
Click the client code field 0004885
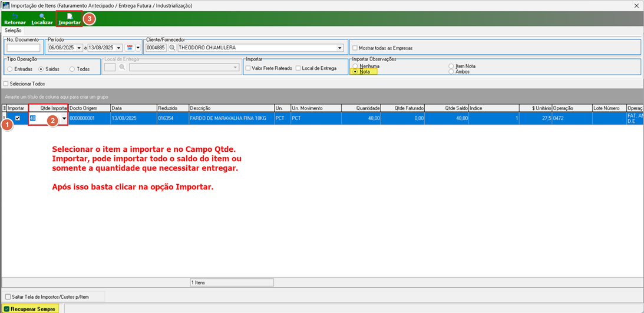click(x=157, y=48)
